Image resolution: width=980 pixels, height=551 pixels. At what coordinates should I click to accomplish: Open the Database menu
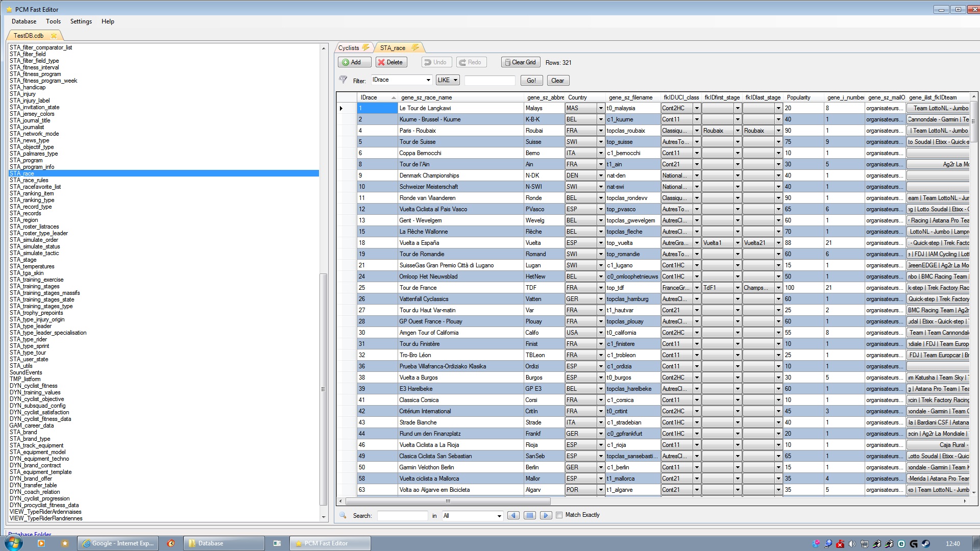[23, 21]
